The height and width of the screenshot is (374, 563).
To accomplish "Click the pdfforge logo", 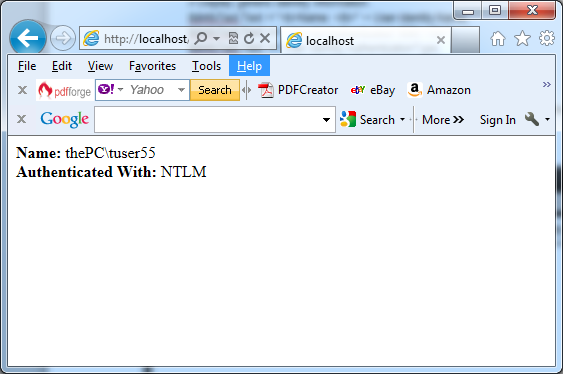I will coord(65,90).
